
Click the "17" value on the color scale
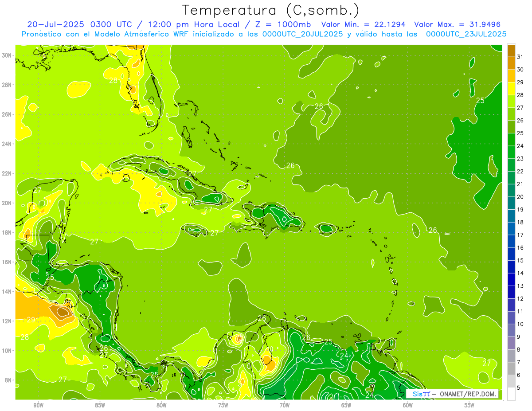(x=520, y=235)
